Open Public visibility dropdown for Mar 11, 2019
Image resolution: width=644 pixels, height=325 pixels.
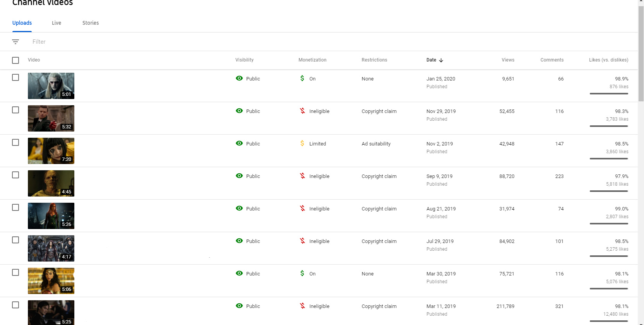[253, 306]
